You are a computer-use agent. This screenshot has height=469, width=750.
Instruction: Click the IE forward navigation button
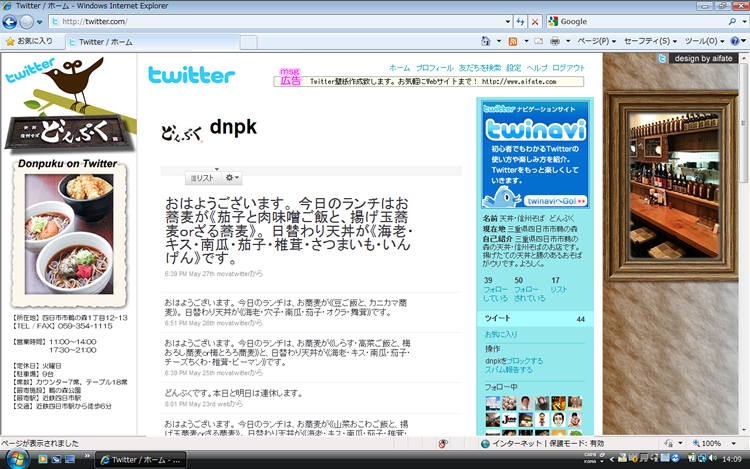coord(27,22)
